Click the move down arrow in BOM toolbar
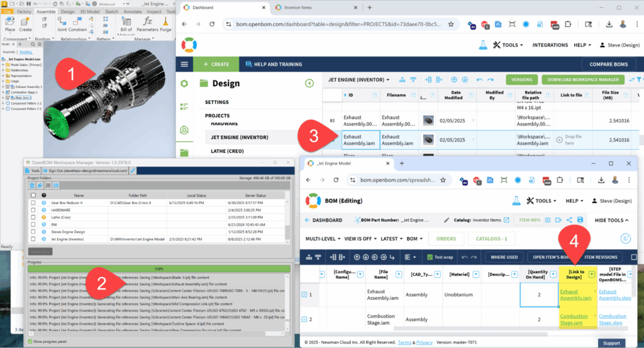This screenshot has height=348, width=644. [365, 258]
